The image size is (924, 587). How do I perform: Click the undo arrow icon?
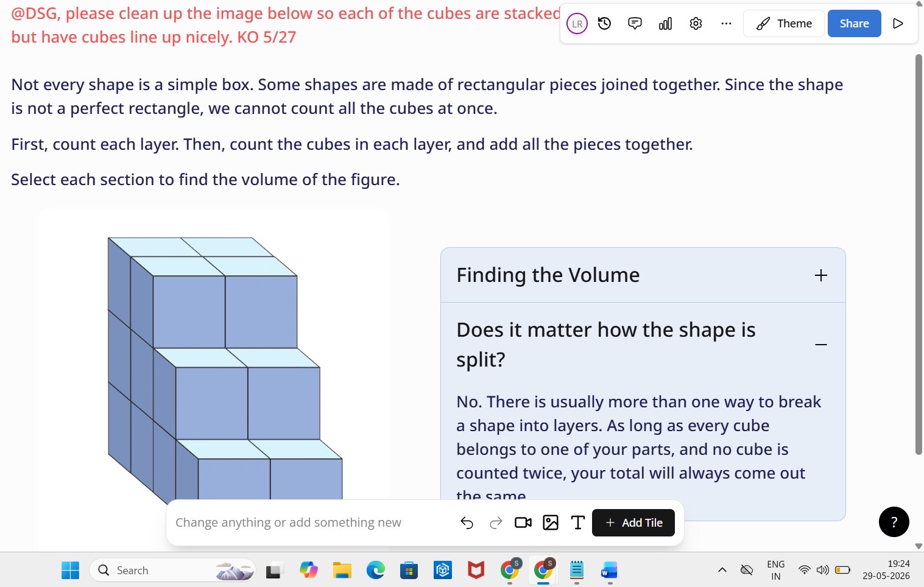pos(467,522)
